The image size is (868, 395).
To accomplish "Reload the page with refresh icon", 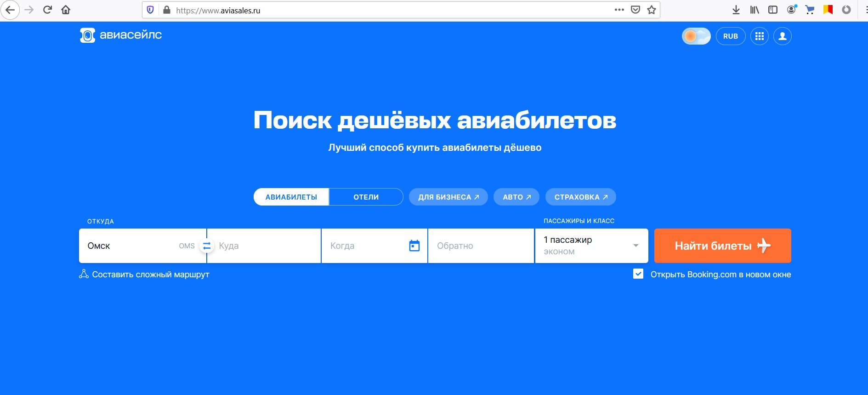I will pyautogui.click(x=47, y=10).
